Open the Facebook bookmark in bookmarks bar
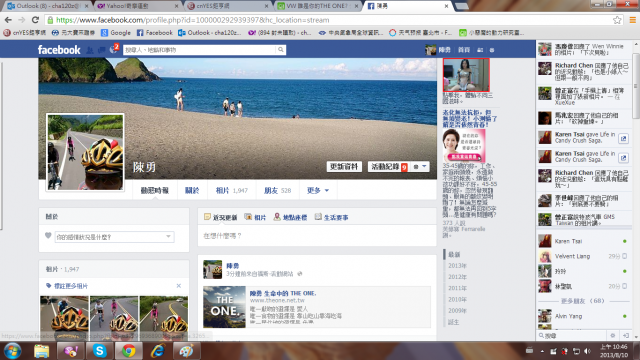 (155, 33)
